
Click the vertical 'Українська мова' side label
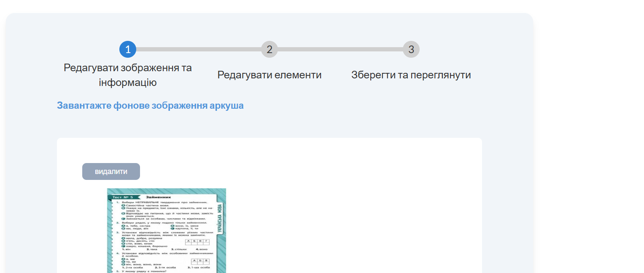click(x=220, y=218)
